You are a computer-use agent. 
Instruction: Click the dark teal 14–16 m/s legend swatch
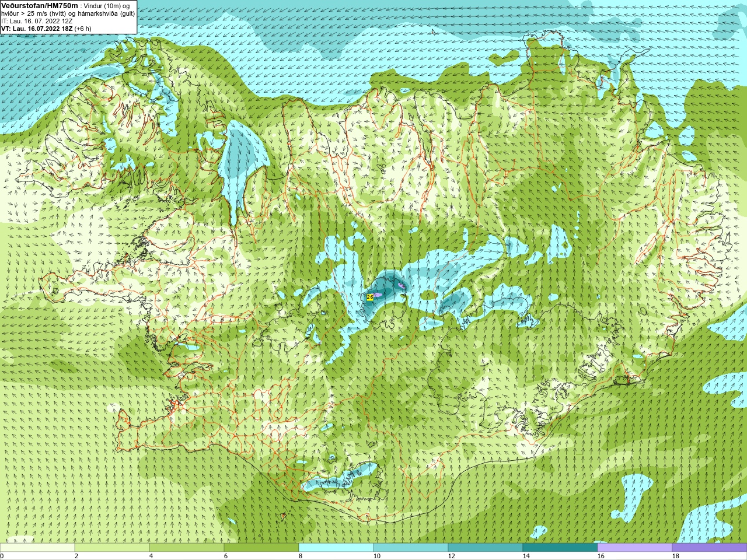pos(560,548)
